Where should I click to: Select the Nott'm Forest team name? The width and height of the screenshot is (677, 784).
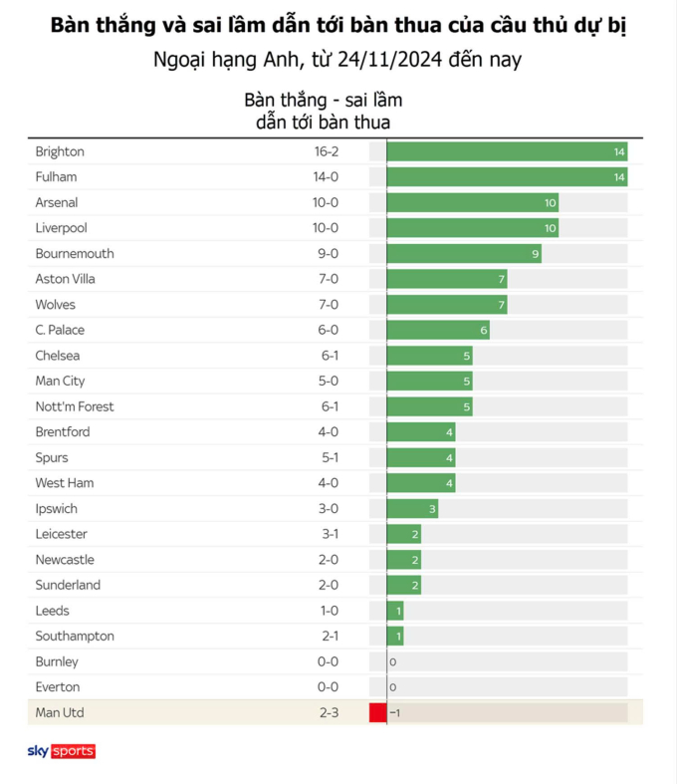point(75,406)
